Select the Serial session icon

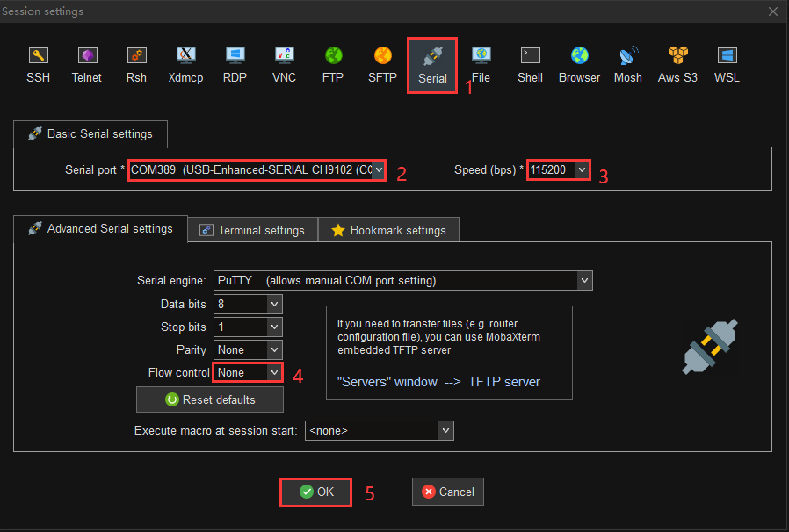(431, 64)
